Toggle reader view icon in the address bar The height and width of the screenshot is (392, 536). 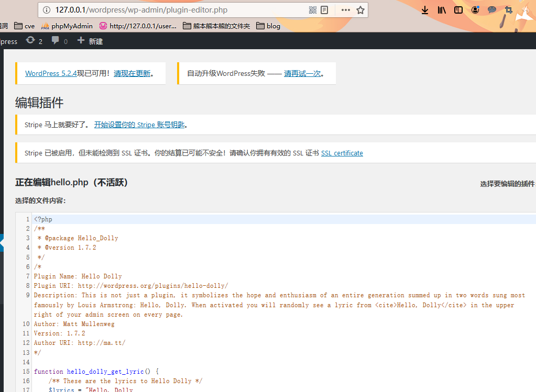(x=324, y=10)
